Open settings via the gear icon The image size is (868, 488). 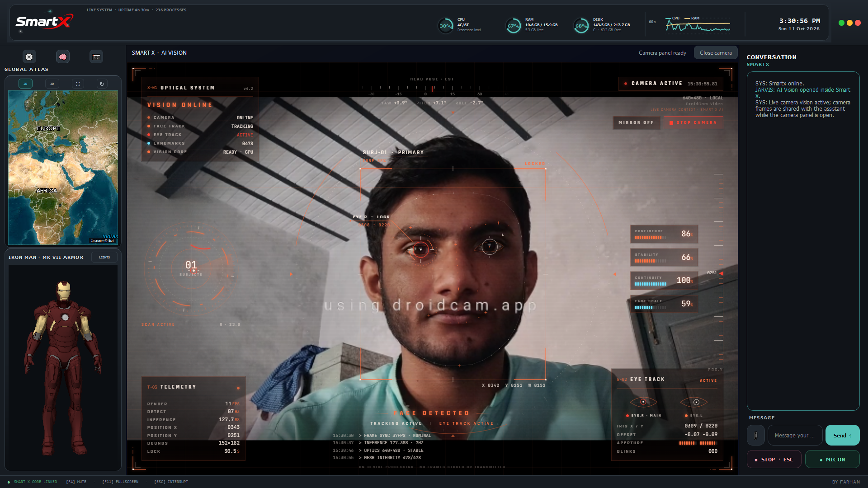tap(29, 57)
